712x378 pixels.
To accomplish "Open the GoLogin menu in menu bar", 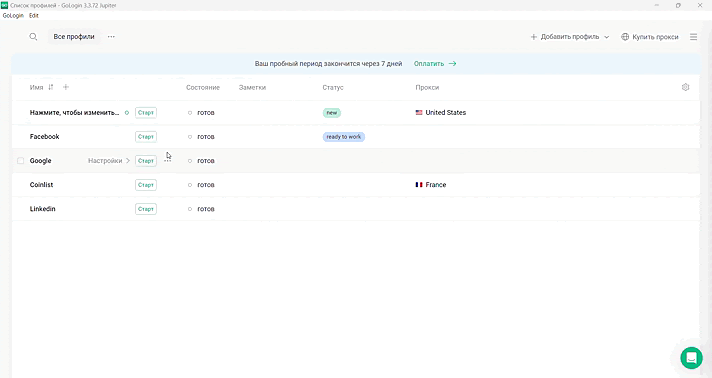I will coord(13,15).
